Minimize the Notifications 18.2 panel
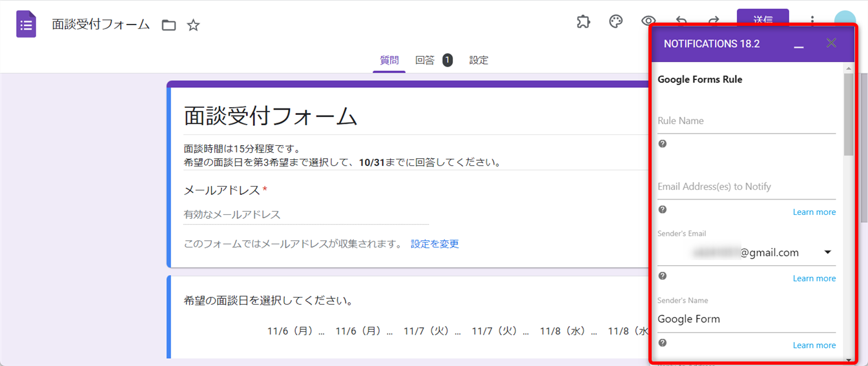 [799, 44]
